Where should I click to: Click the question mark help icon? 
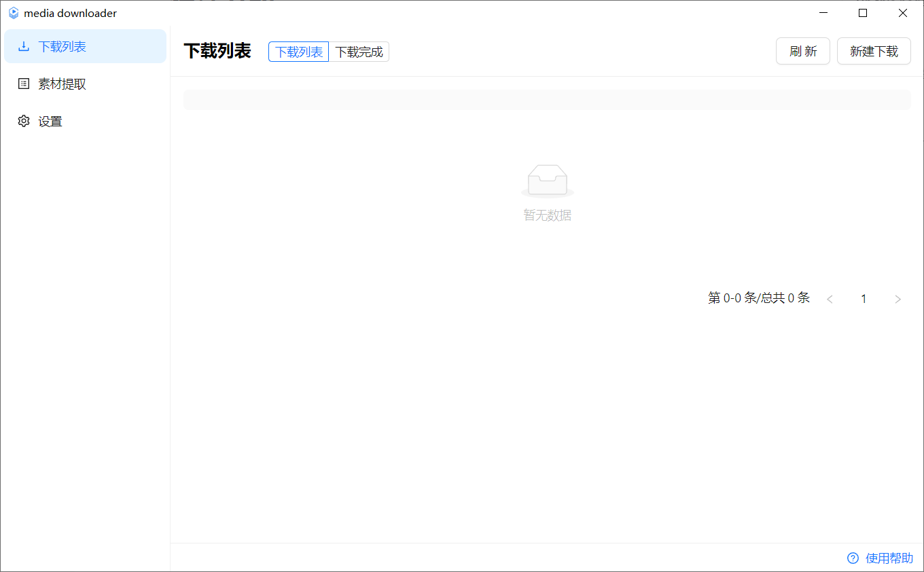(853, 558)
